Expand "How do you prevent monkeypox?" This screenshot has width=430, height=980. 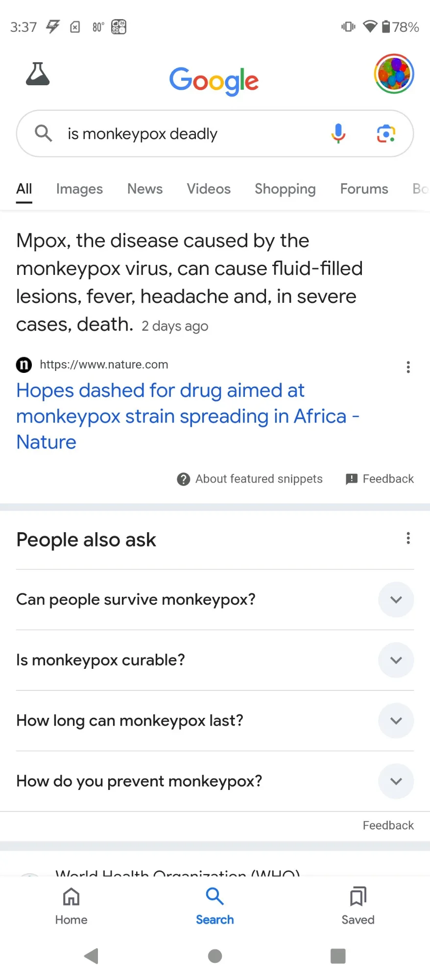coord(396,781)
